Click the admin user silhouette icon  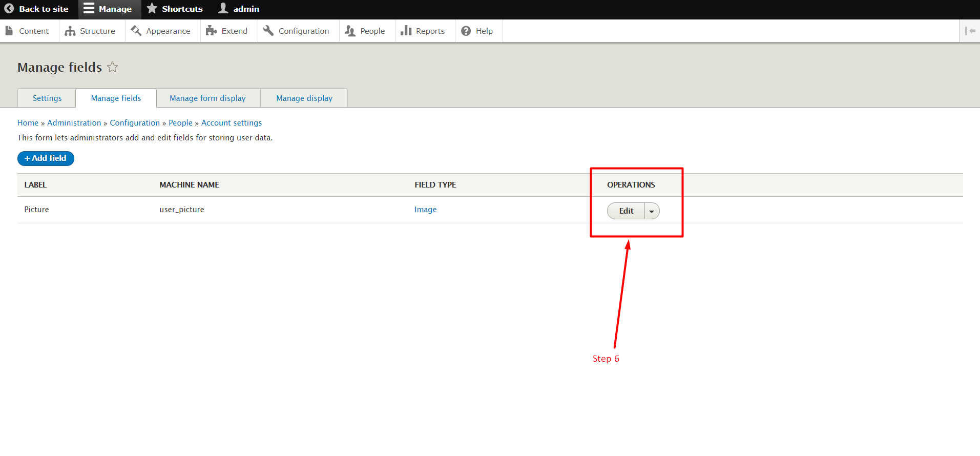pos(223,8)
